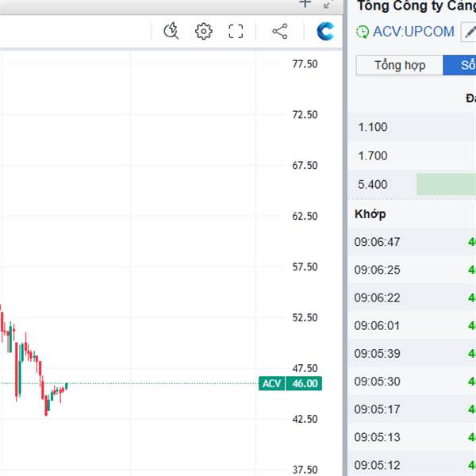Select the 5.400 volume row
Image resolution: width=476 pixels, height=476 pixels.
click(x=412, y=184)
